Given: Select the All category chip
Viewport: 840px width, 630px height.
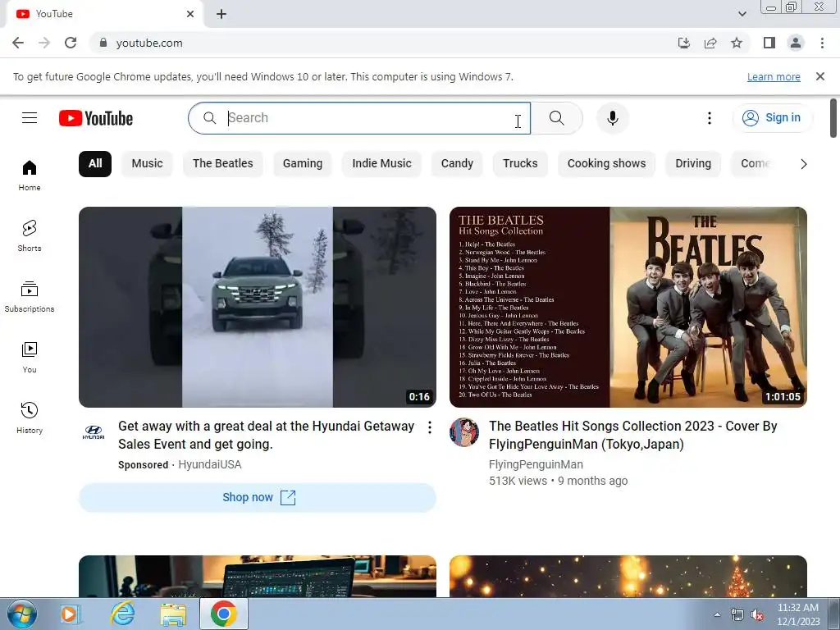Looking at the screenshot, I should (95, 163).
